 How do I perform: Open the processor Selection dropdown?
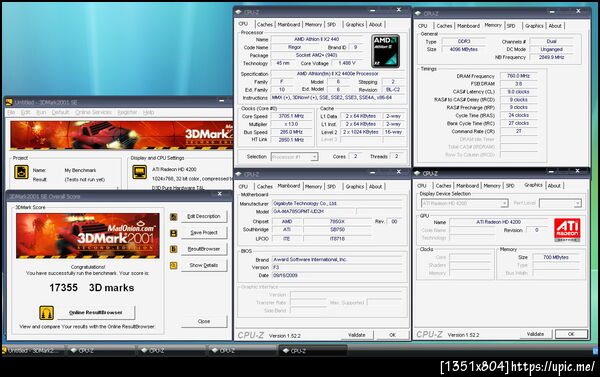point(295,157)
